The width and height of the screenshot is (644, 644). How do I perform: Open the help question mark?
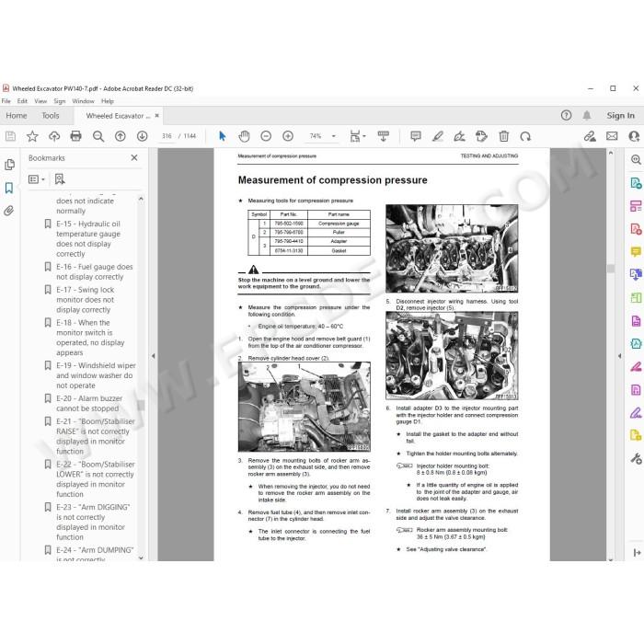(566, 115)
